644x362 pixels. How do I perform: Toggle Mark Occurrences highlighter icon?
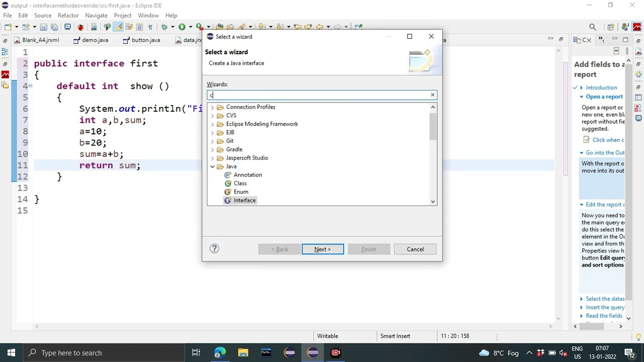[x=118, y=27]
